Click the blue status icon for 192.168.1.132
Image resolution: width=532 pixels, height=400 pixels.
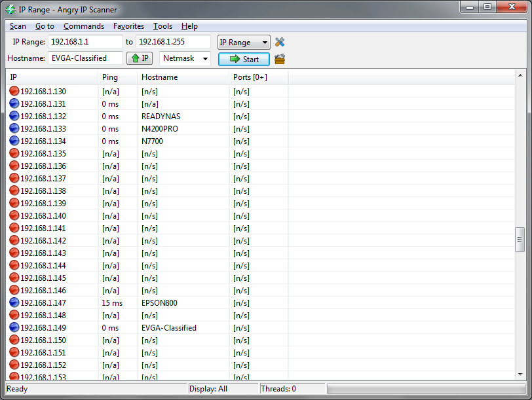pyautogui.click(x=14, y=117)
